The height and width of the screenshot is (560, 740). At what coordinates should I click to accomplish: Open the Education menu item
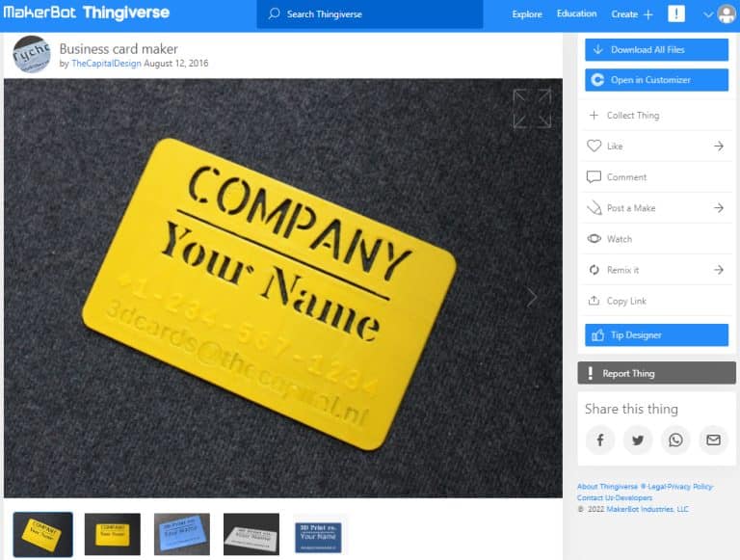click(576, 14)
